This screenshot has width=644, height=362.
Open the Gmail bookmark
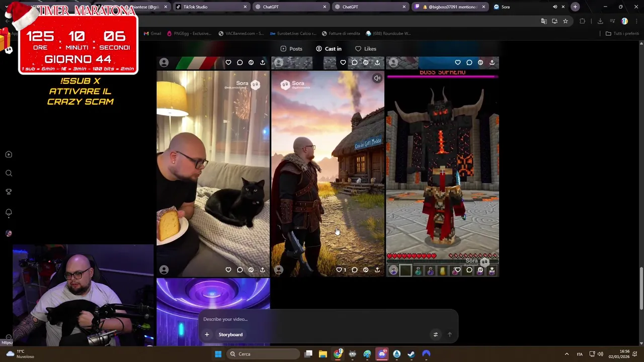click(x=152, y=34)
